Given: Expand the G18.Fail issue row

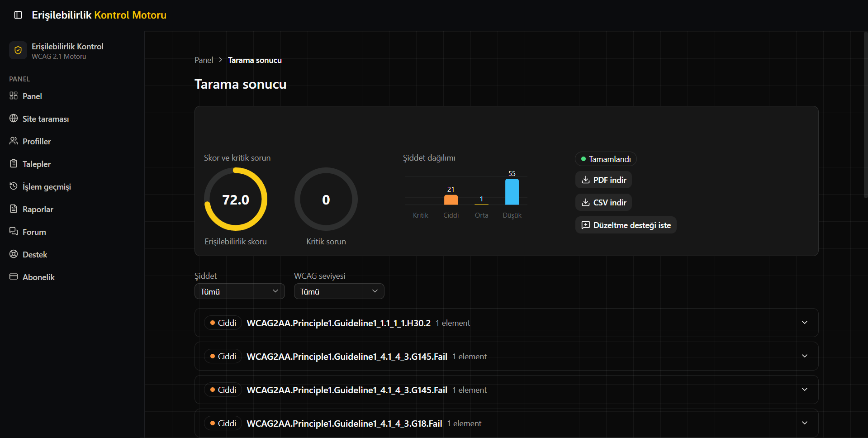Looking at the screenshot, I should pyautogui.click(x=506, y=423).
